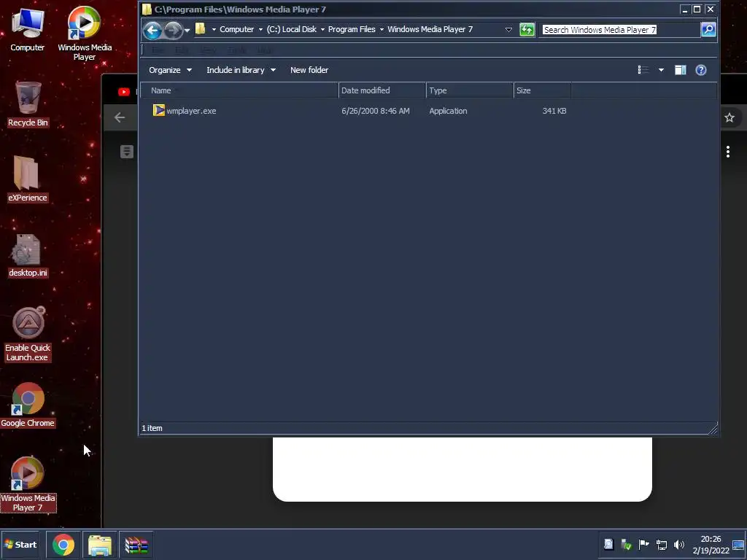This screenshot has width=747, height=560.
Task: Open the File menu in Explorer
Action: coord(158,50)
